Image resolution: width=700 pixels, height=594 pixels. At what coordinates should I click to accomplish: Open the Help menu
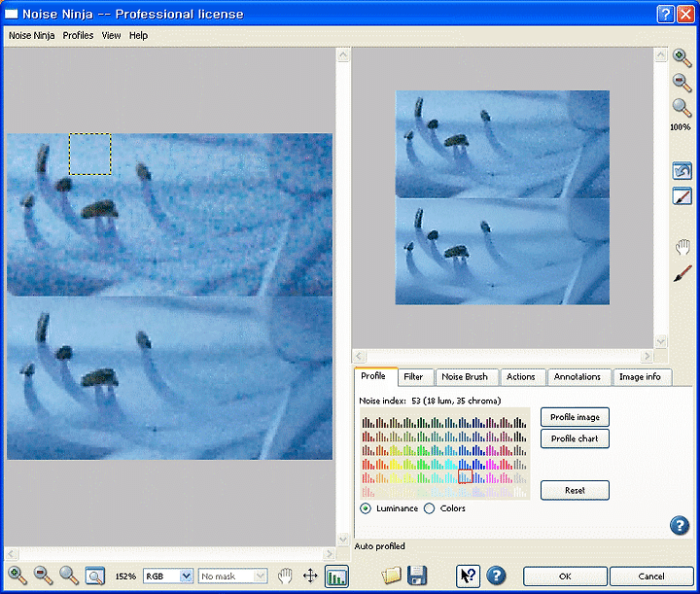pos(138,35)
